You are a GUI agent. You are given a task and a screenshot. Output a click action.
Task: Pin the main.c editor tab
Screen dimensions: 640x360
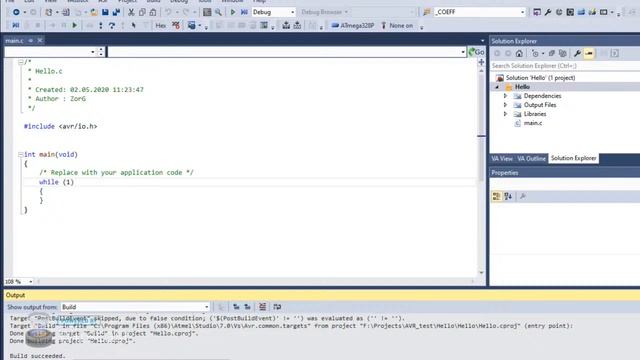[31, 40]
